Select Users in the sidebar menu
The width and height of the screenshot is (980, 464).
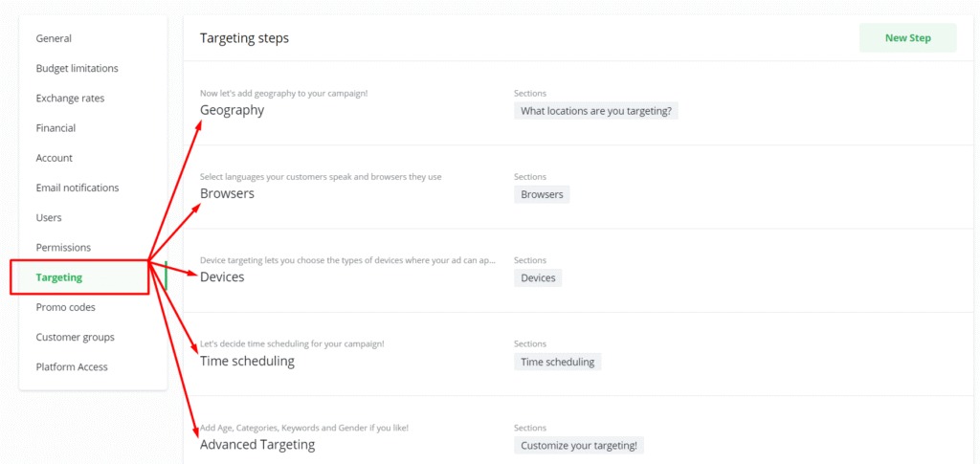click(x=49, y=218)
